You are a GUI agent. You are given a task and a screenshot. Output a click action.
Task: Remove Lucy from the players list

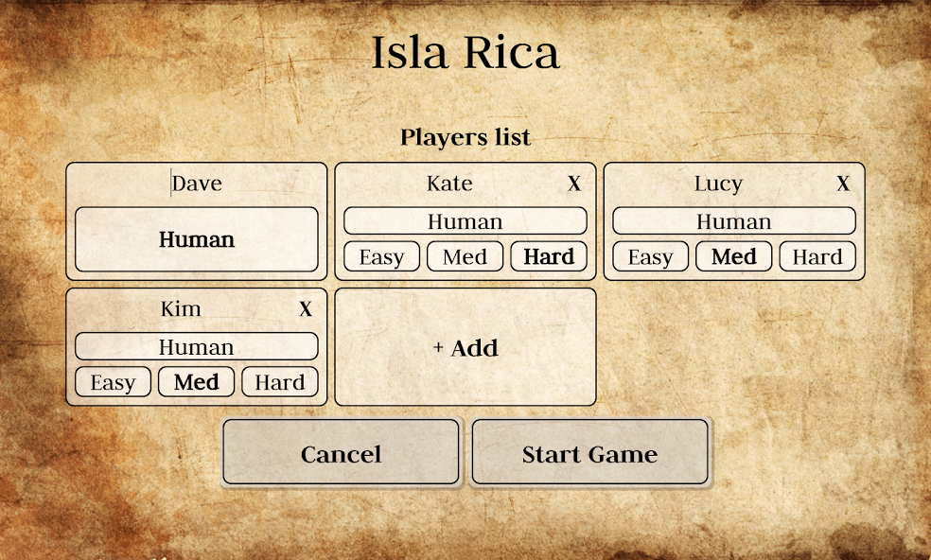843,183
